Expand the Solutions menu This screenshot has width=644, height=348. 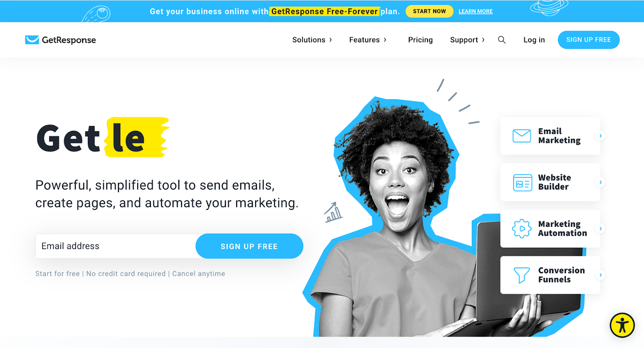[312, 40]
